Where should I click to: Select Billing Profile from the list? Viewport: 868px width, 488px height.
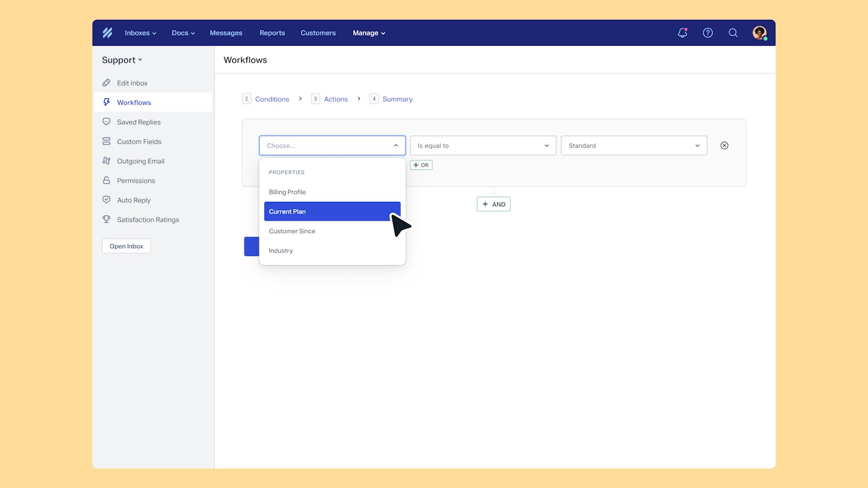click(x=332, y=192)
